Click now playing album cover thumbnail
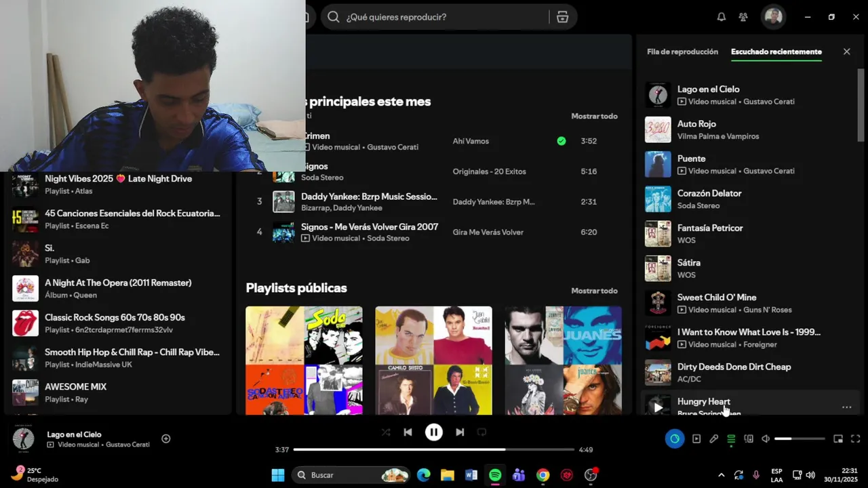Screen dimensions: 868x488 (24, 439)
